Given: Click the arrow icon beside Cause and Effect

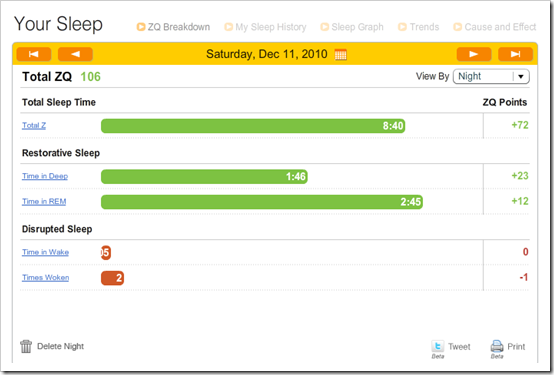Looking at the screenshot, I should click(x=458, y=27).
